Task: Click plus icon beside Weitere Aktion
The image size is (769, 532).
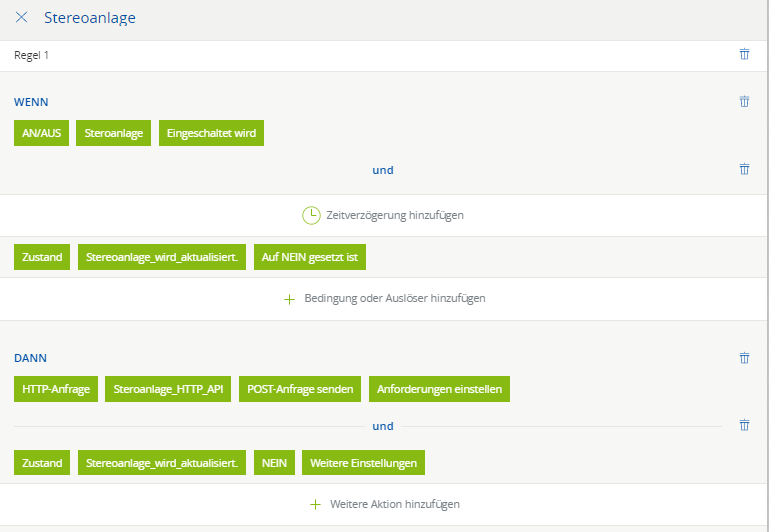Action: pos(316,504)
